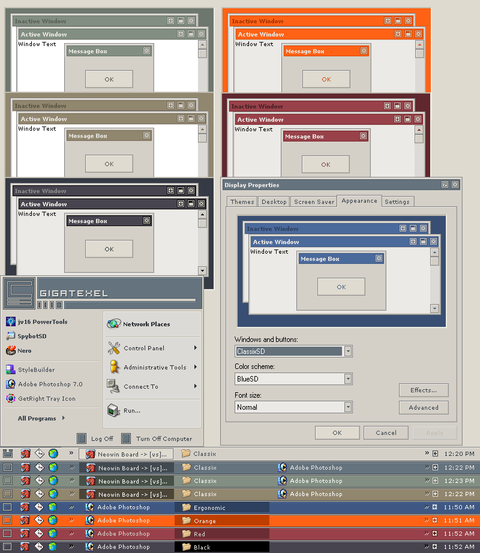Click the Advanced button

424,408
